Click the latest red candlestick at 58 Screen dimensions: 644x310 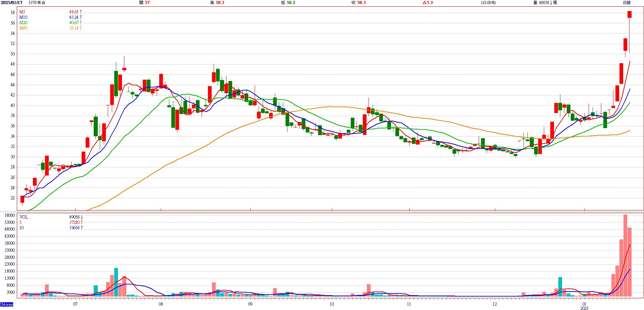point(630,14)
